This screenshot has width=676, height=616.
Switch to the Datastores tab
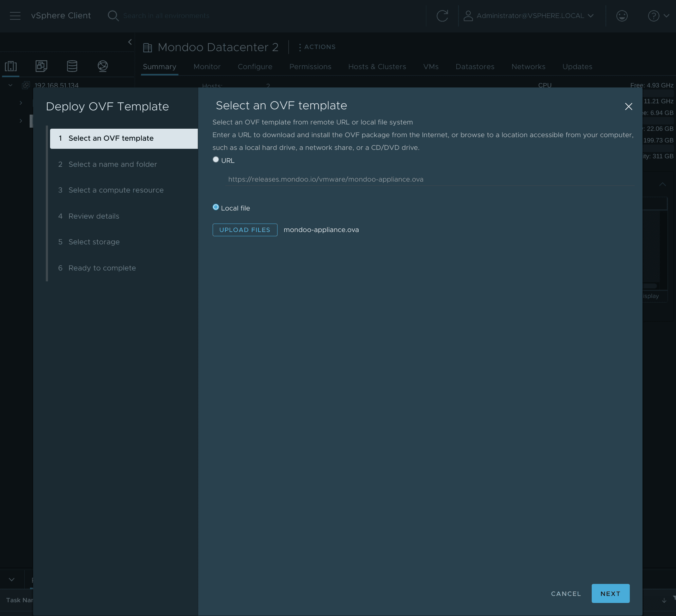pos(475,67)
